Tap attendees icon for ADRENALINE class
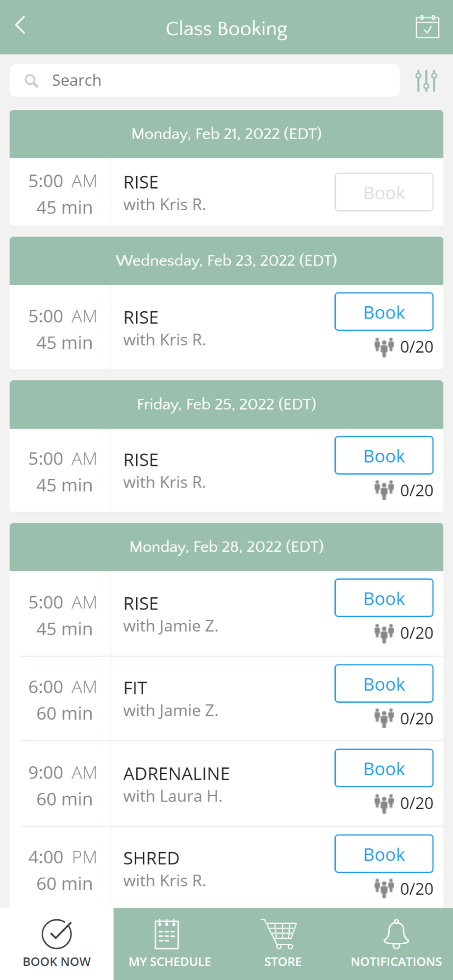 tap(384, 803)
